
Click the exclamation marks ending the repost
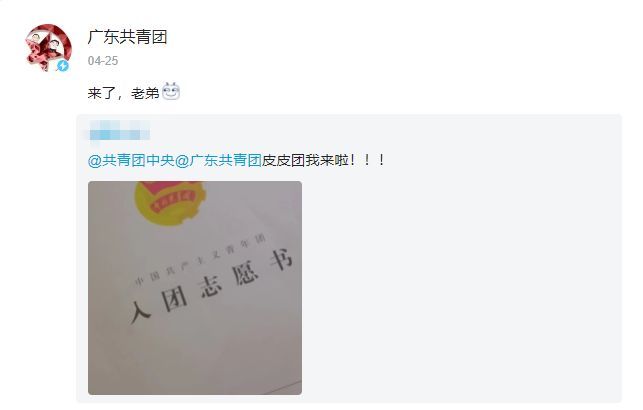click(367, 160)
